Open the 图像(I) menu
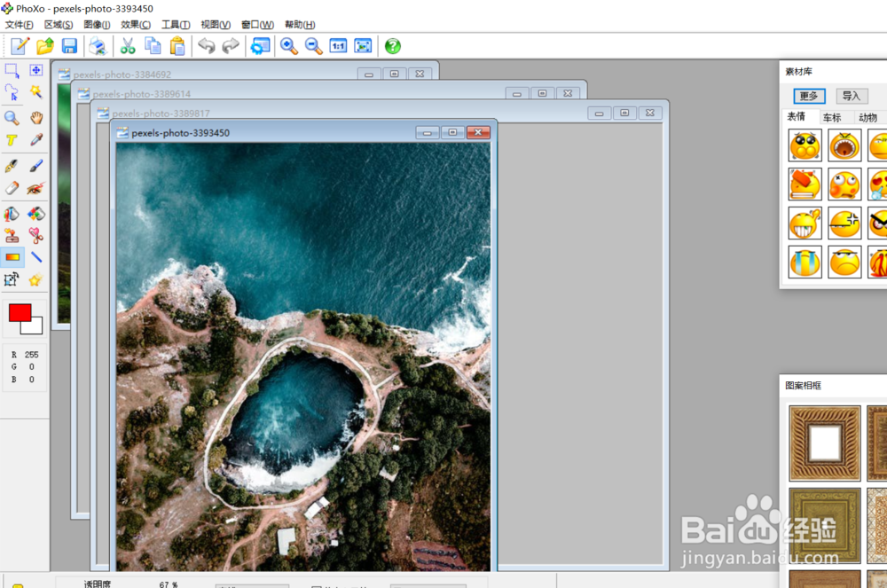The image size is (887, 588). point(97,24)
